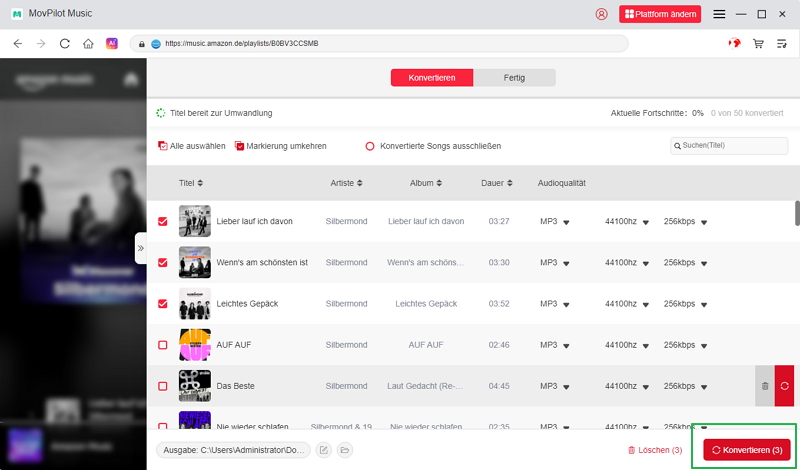Click the edit output path icon
This screenshot has width=800, height=470.
coord(324,451)
